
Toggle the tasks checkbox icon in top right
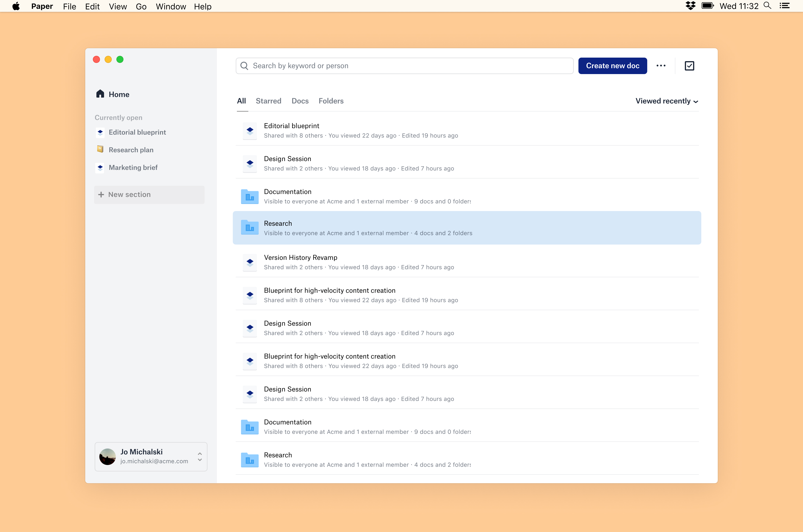click(689, 66)
